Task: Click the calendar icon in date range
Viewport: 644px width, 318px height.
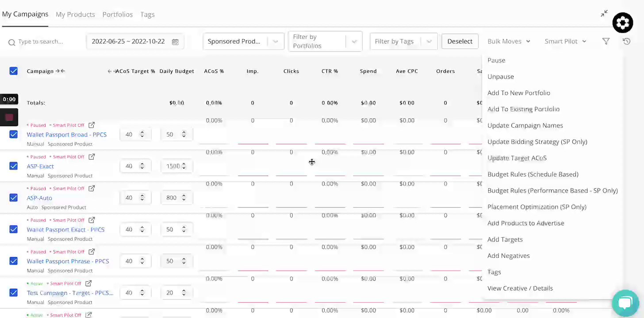Action: tap(175, 42)
